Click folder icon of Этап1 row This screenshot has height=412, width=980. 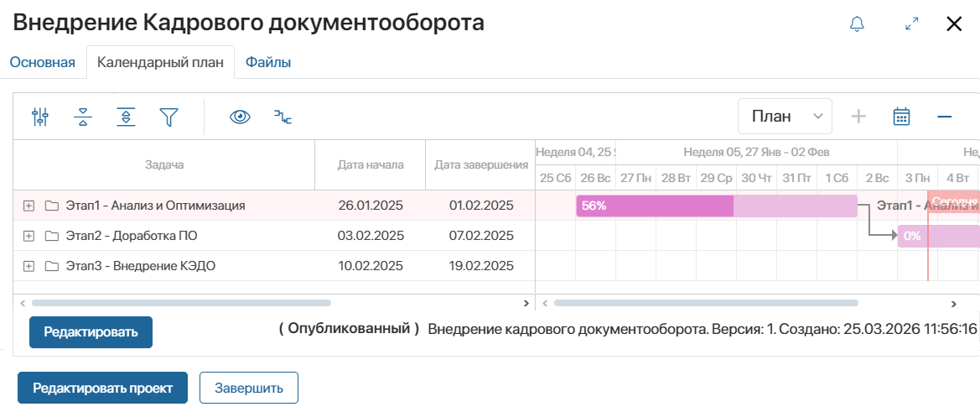click(51, 206)
